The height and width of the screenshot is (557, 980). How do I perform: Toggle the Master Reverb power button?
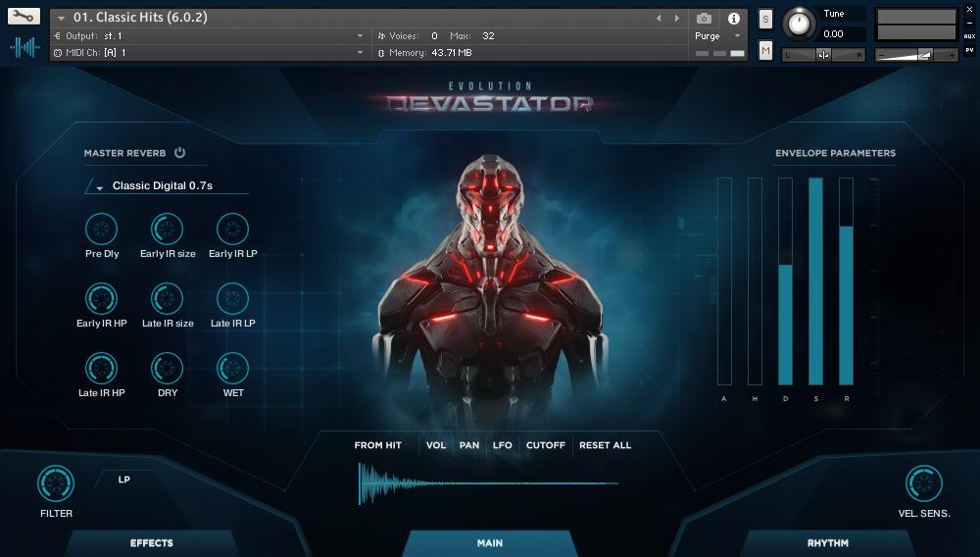(x=180, y=153)
